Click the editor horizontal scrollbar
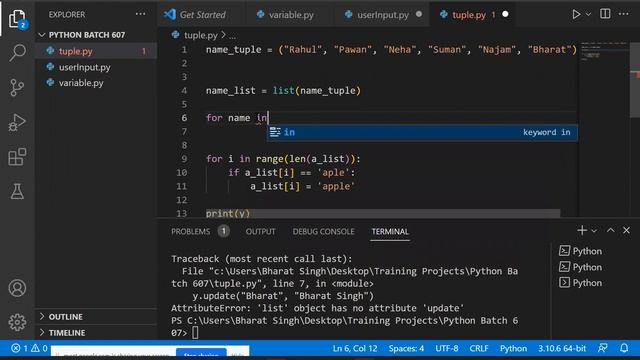 pyautogui.click(x=383, y=213)
